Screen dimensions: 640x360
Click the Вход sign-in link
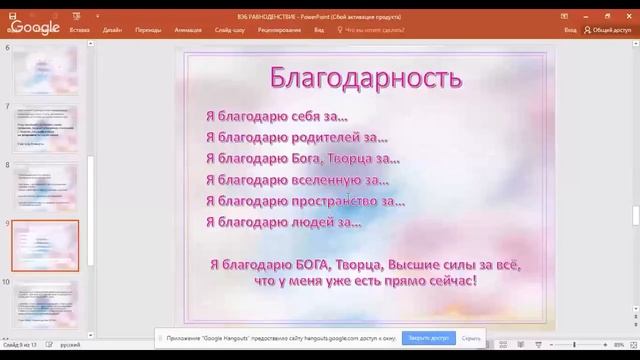[570, 30]
